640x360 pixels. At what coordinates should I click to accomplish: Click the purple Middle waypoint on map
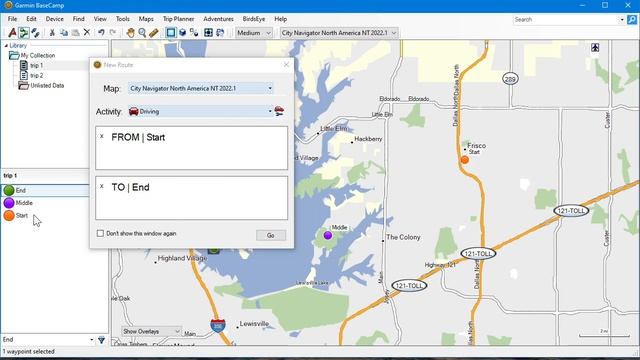[x=327, y=235]
